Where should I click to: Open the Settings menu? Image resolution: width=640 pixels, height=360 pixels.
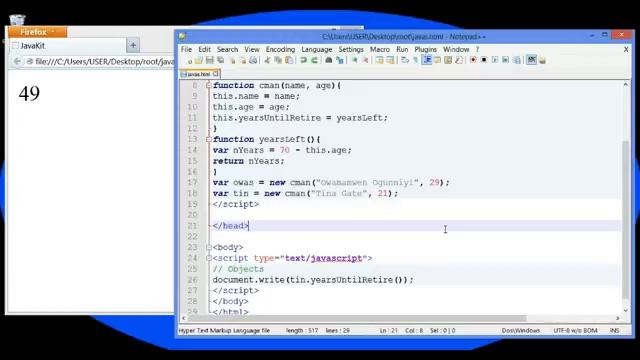(x=351, y=49)
